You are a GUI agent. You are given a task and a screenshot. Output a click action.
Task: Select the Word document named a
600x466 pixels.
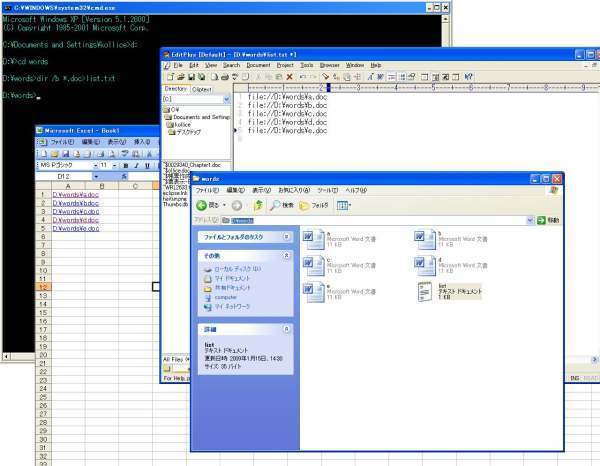309,239
